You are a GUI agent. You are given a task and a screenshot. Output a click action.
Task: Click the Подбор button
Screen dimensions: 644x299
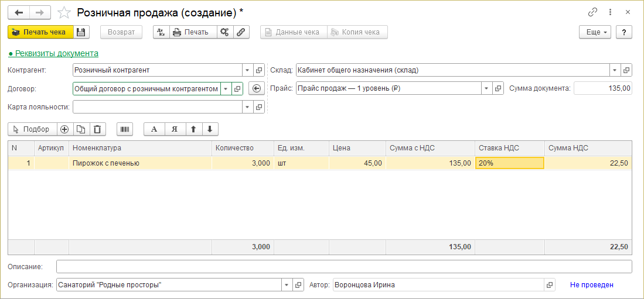[32, 129]
